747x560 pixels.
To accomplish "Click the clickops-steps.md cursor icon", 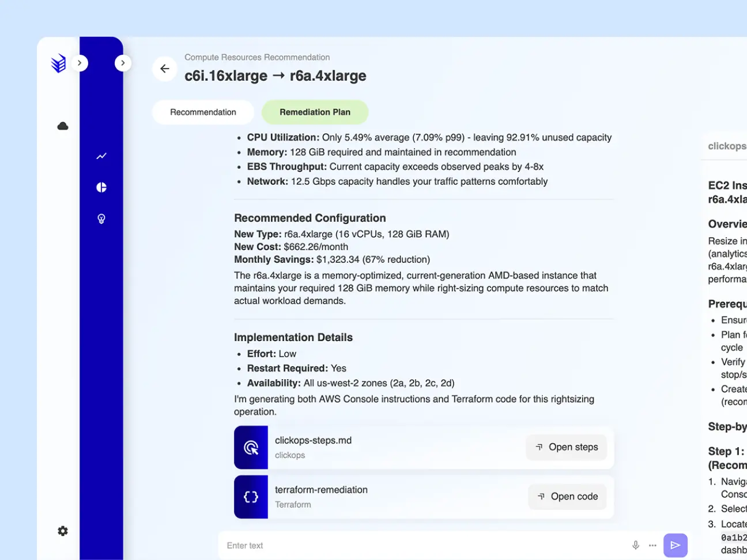I will [x=251, y=447].
